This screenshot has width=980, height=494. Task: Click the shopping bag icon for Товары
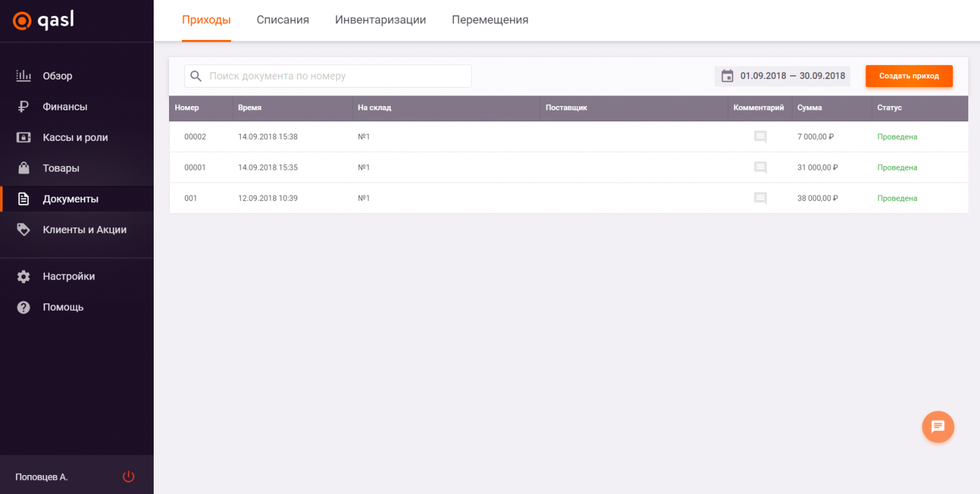click(23, 168)
